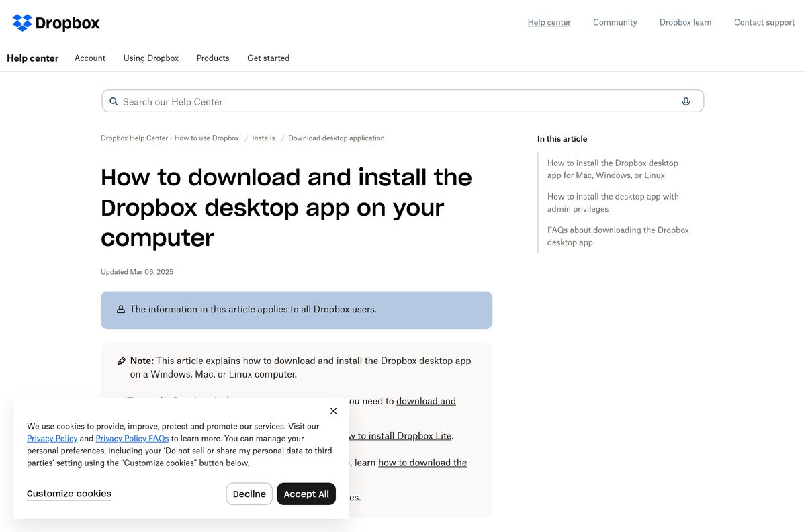The height and width of the screenshot is (532, 806).
Task: Open the Products menu
Action: [x=213, y=58]
